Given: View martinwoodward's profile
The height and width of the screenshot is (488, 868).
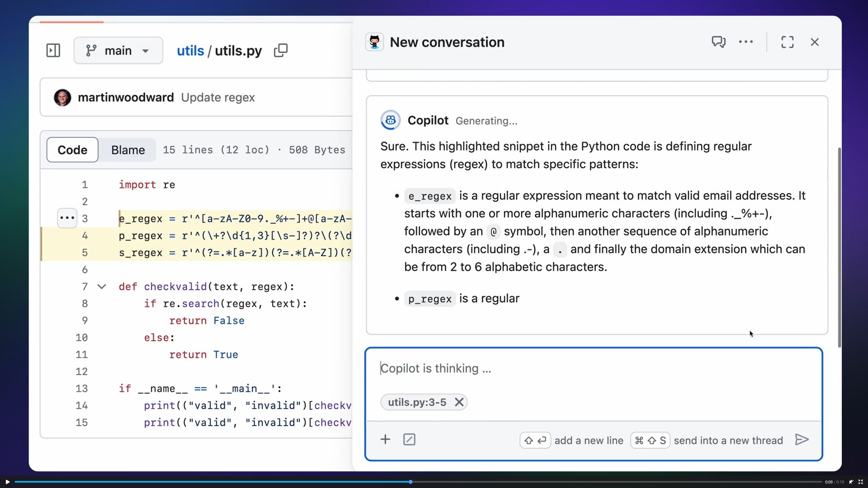Looking at the screenshot, I should [x=63, y=97].
